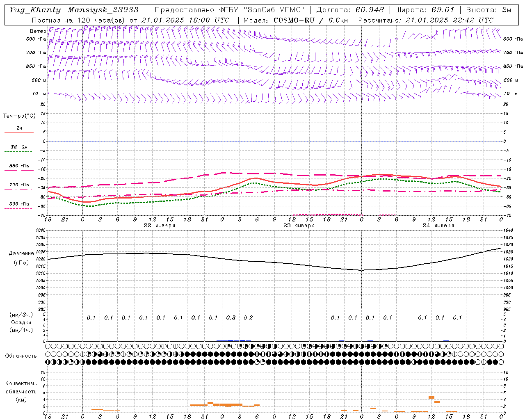The height and width of the screenshot is (420, 525).
Task: Click the Ветер panel label
Action: pos(38,31)
